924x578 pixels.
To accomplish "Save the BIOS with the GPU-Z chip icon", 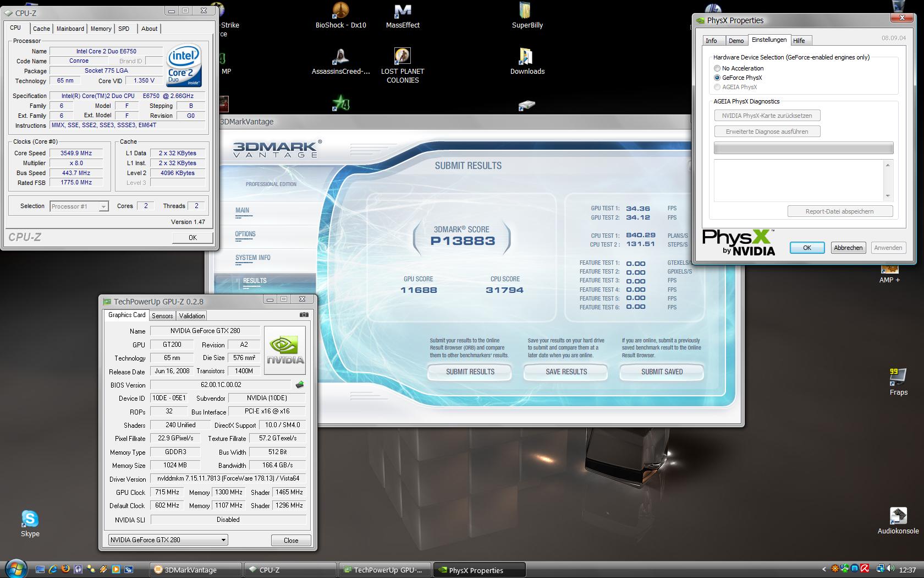I will pos(300,385).
